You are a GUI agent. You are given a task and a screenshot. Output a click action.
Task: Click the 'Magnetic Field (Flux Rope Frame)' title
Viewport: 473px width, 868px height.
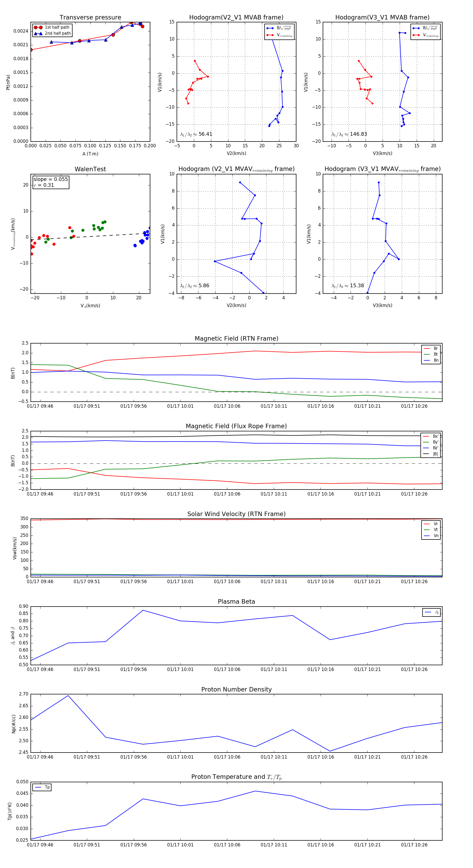pyautogui.click(x=236, y=426)
